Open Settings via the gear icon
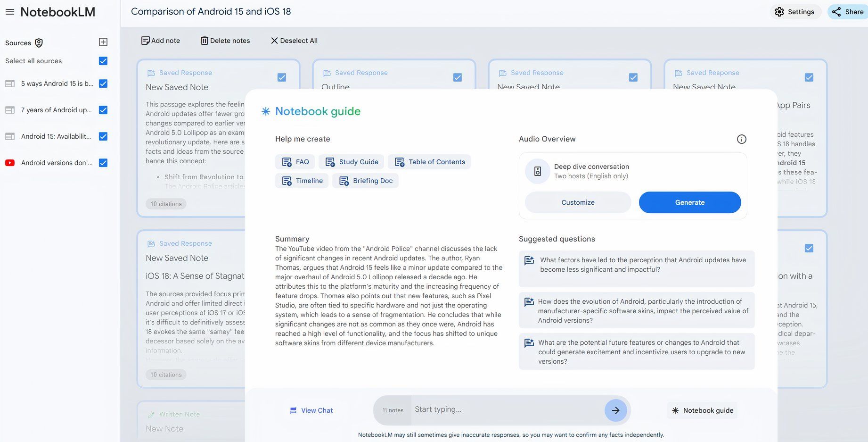 click(x=779, y=12)
